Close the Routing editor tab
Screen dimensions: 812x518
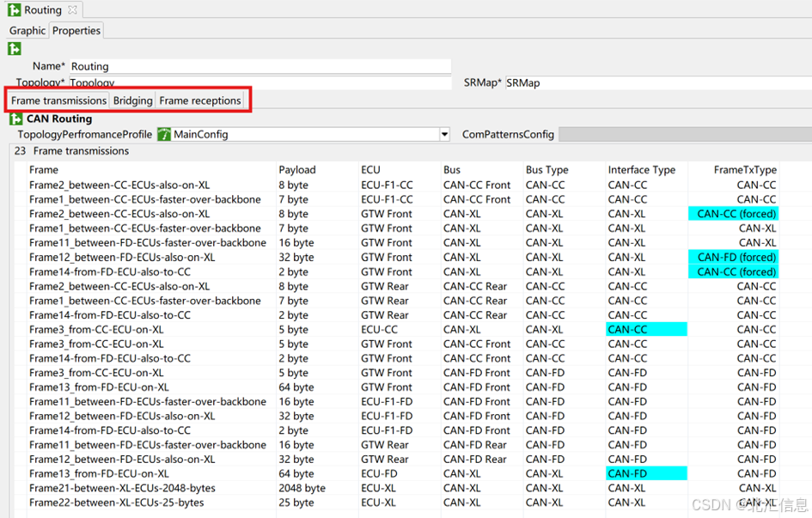72,9
